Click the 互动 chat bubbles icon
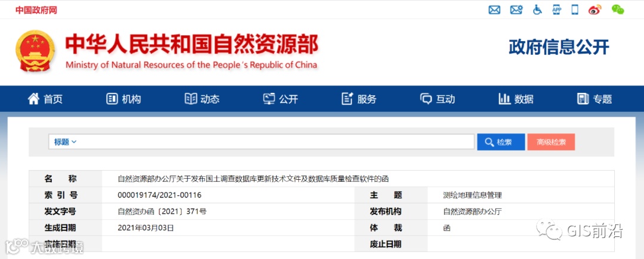This screenshot has height=259, width=644. [x=426, y=99]
